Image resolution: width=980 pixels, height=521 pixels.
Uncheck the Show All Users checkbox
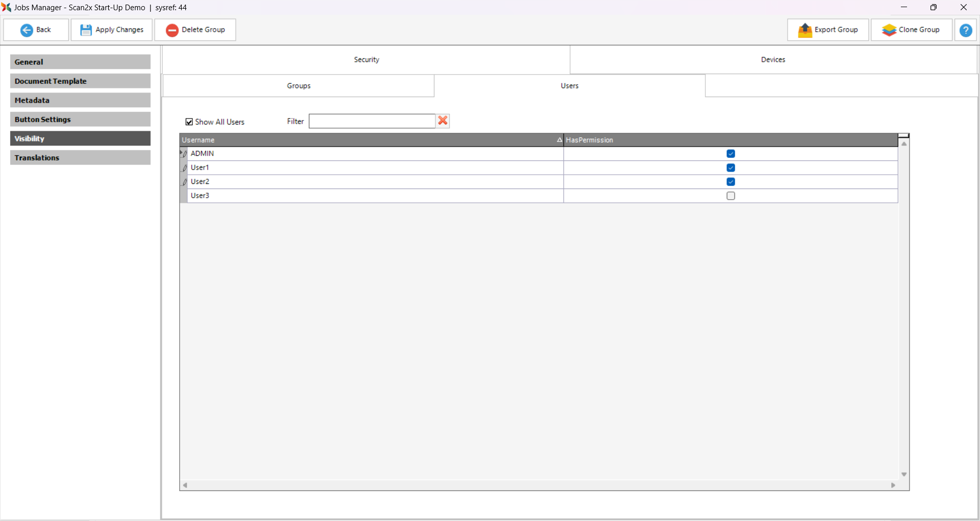click(189, 122)
